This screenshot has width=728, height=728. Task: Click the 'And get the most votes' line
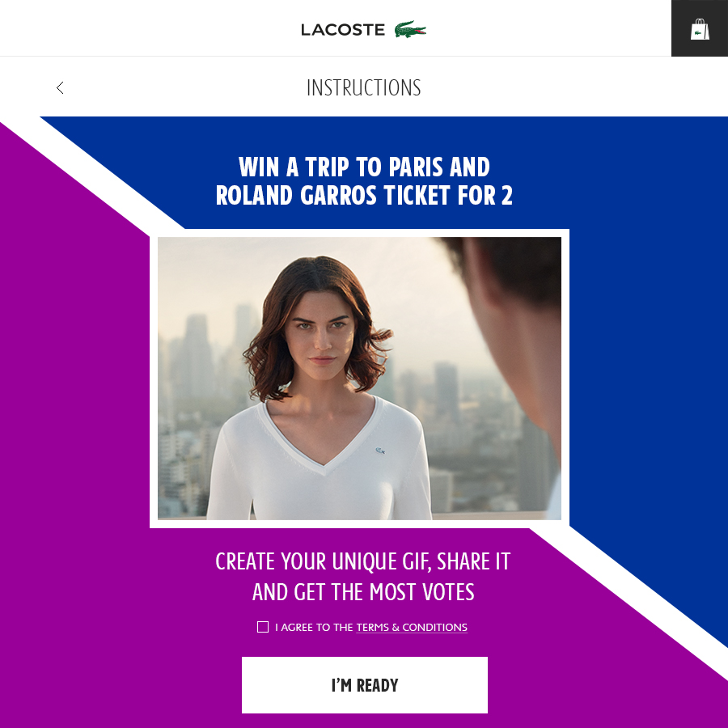click(x=363, y=592)
